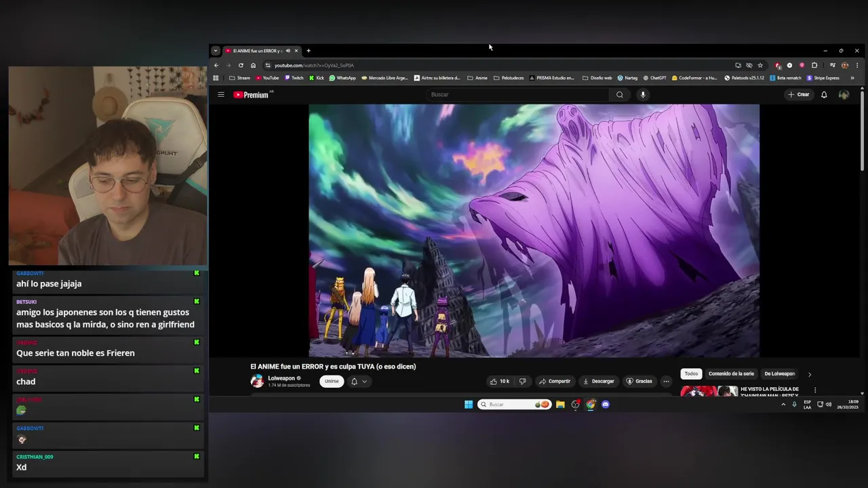Select the De Lolweapon chip

coord(779,373)
